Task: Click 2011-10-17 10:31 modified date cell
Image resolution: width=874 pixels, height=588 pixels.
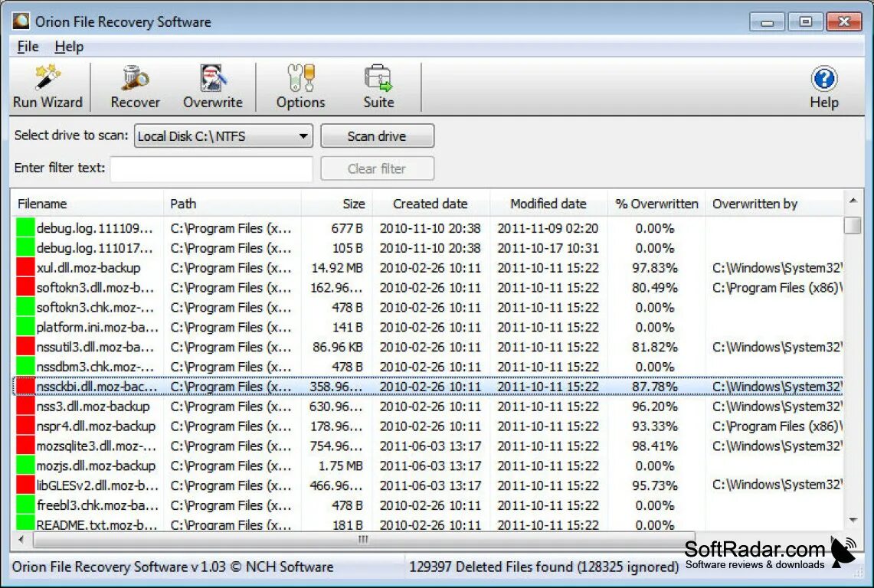Action: click(548, 248)
